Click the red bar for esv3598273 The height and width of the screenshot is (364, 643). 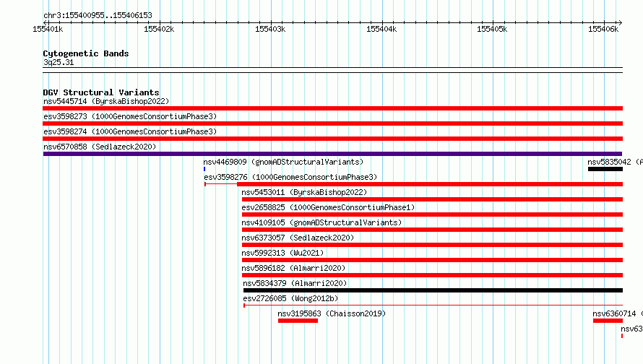pos(332,123)
